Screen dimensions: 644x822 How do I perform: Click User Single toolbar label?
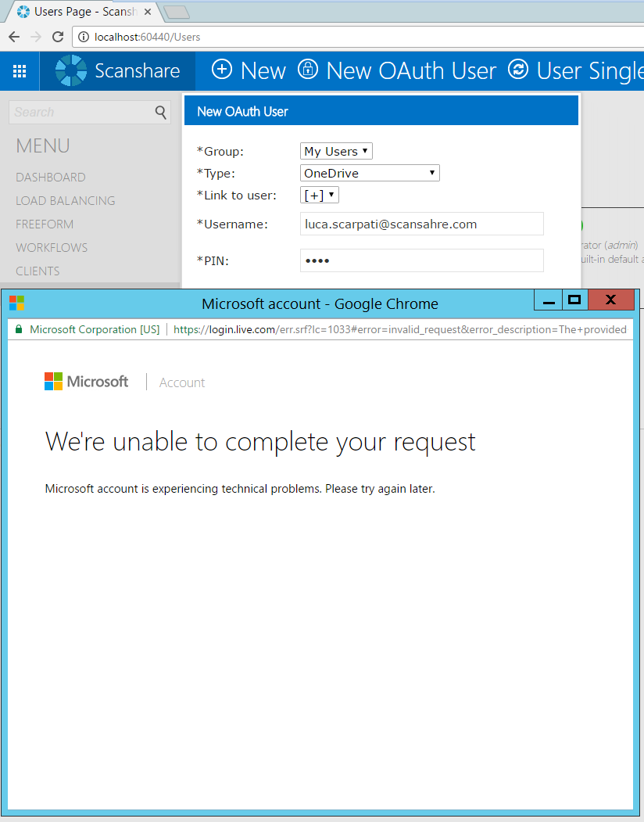tap(590, 70)
